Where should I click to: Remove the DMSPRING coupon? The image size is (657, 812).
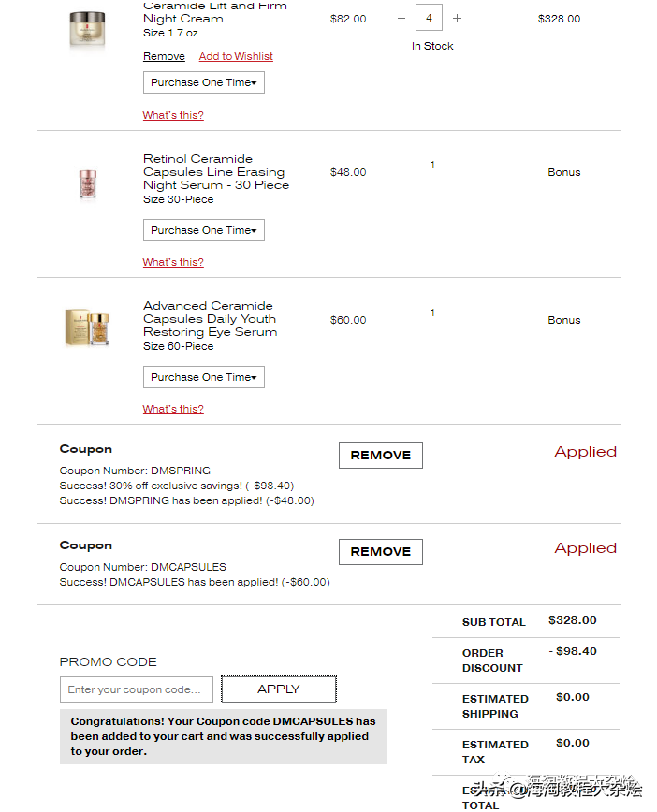(x=380, y=456)
